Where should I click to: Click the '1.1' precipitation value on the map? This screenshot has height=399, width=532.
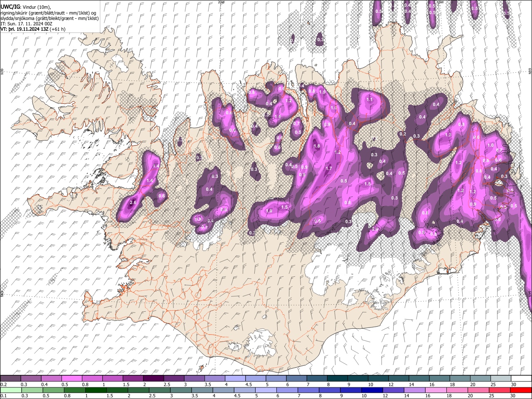(369, 100)
